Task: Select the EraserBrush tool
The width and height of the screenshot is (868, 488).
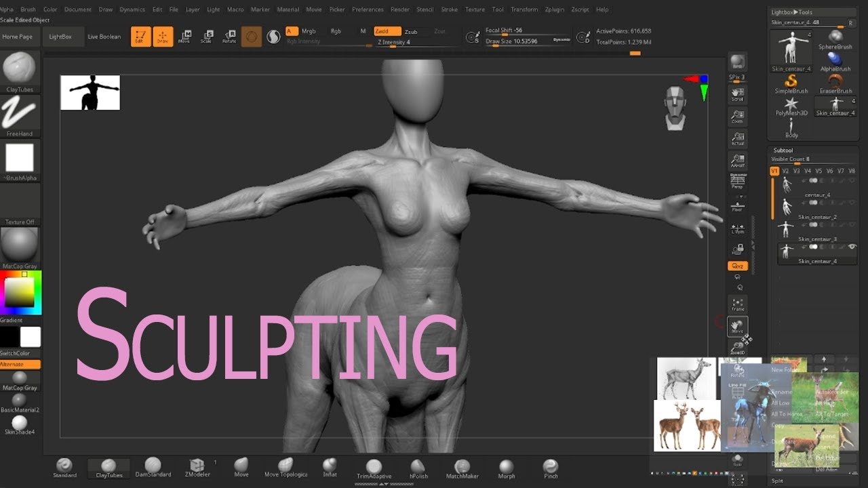Action: [835, 85]
